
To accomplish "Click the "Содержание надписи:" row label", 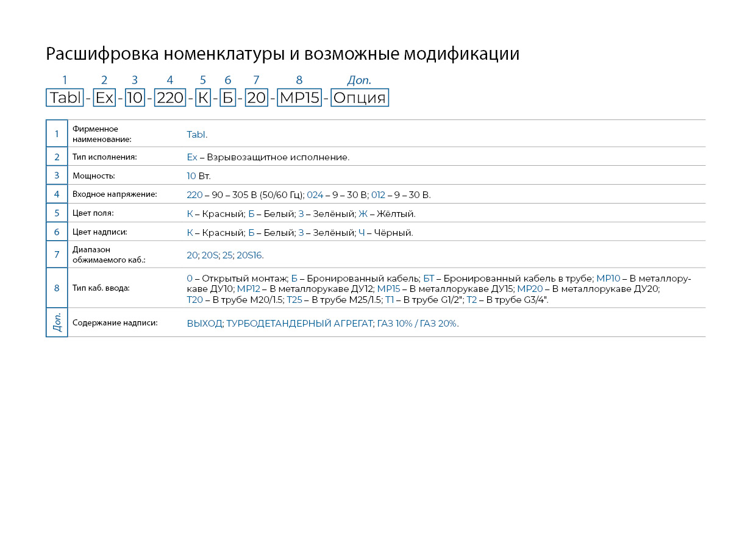I will tap(115, 323).
